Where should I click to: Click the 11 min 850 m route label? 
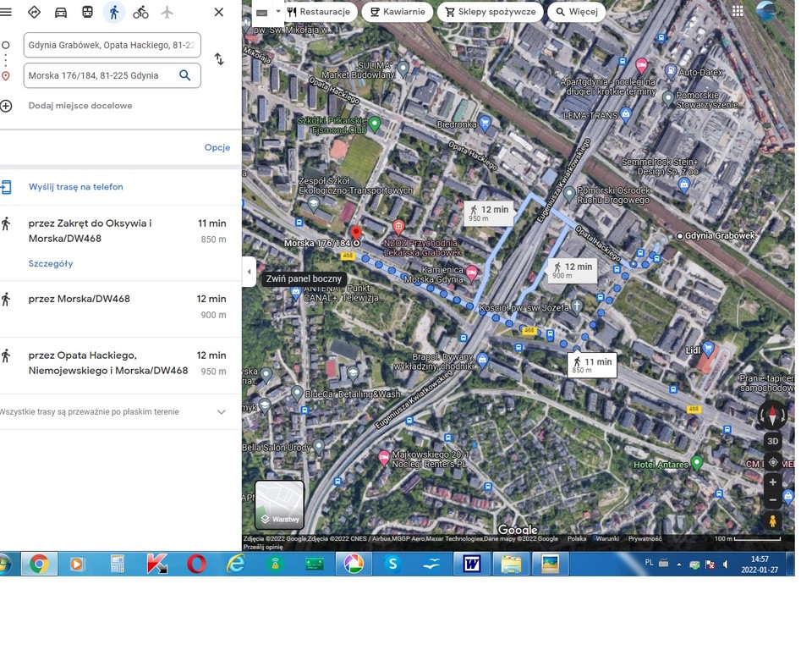click(592, 365)
